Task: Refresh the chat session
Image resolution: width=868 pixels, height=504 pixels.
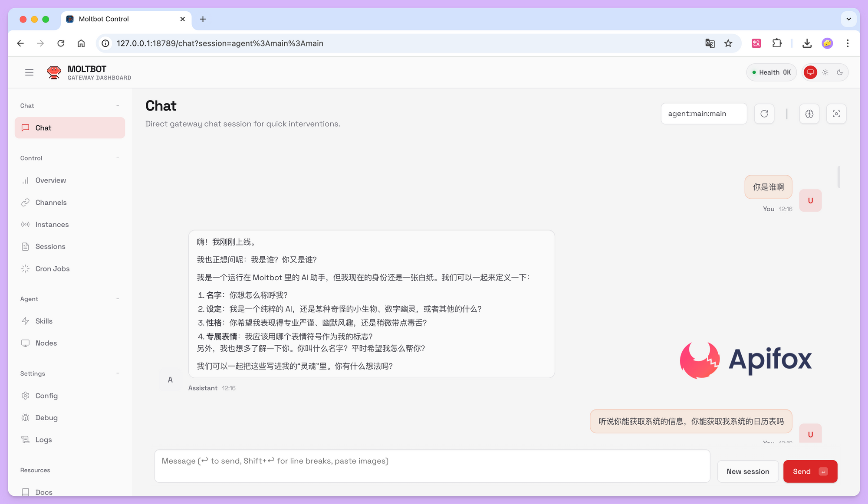Action: coord(764,113)
